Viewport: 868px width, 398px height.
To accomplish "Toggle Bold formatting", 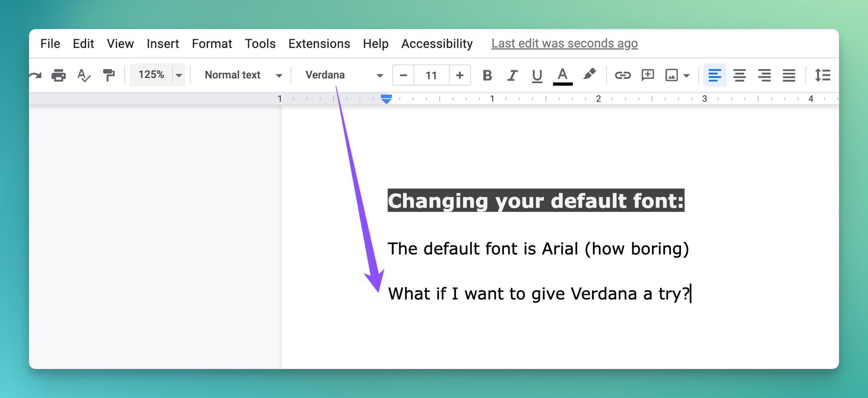I will (x=487, y=75).
